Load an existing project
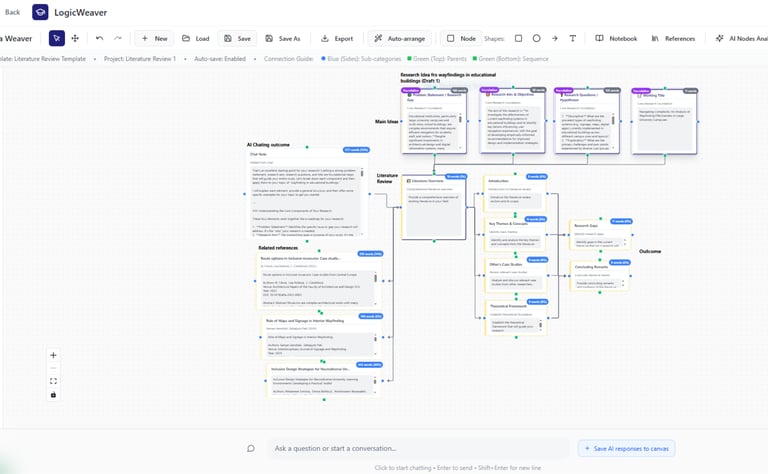 (195, 38)
